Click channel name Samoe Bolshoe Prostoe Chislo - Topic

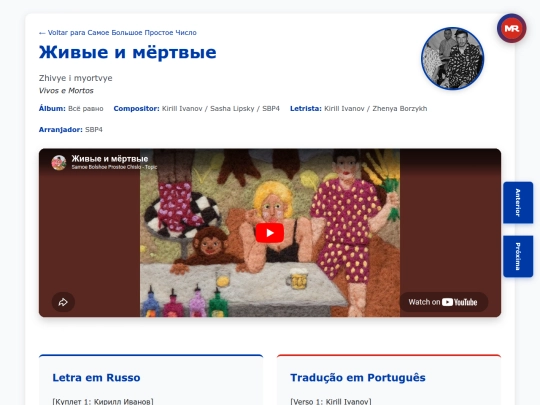click(x=114, y=167)
